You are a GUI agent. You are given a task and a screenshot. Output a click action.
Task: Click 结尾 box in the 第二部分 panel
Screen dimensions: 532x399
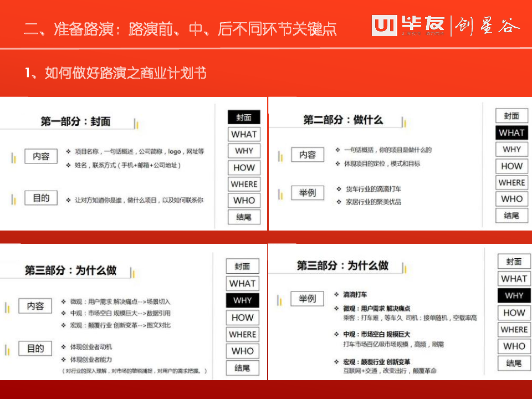[511, 216]
